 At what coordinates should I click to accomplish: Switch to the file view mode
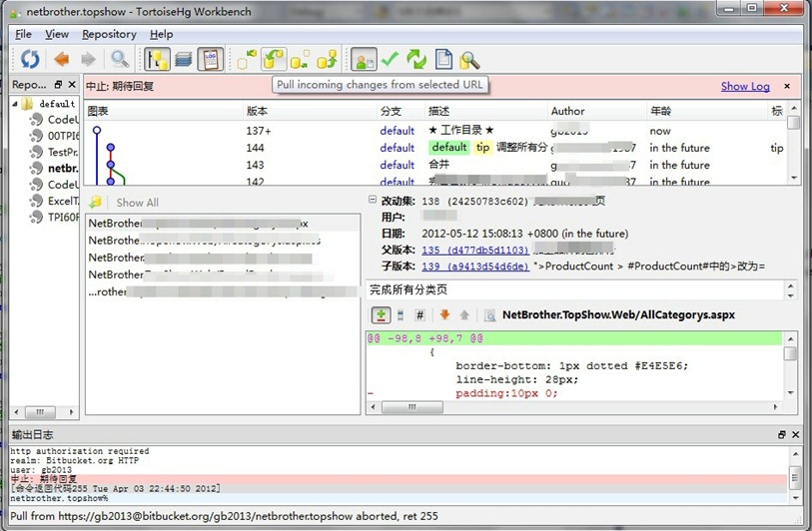[400, 314]
